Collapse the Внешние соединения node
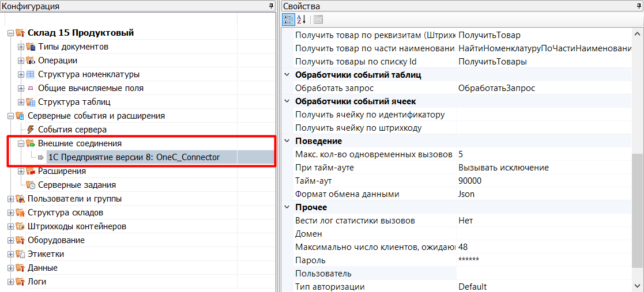Image resolution: width=644 pixels, height=292 pixels. pos(21,143)
